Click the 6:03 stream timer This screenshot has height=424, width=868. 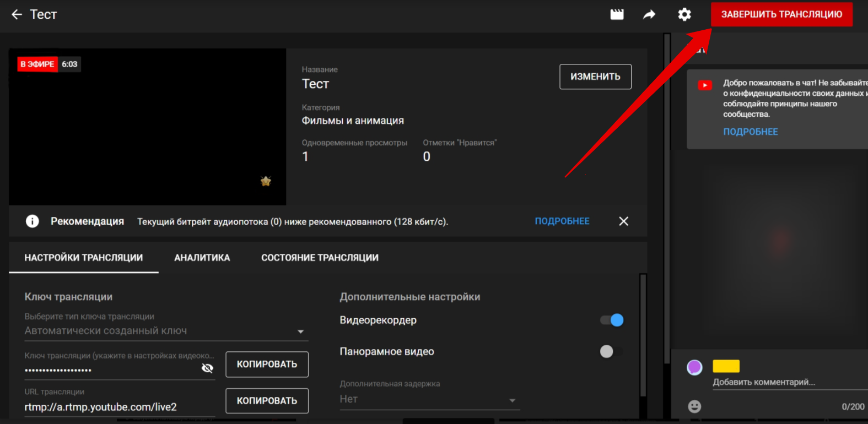(69, 64)
